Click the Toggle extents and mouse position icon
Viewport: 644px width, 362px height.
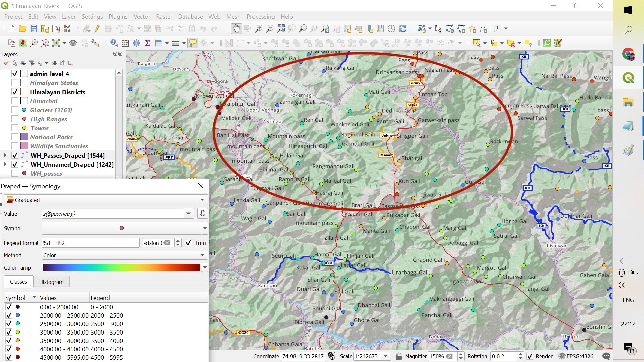coord(331,356)
